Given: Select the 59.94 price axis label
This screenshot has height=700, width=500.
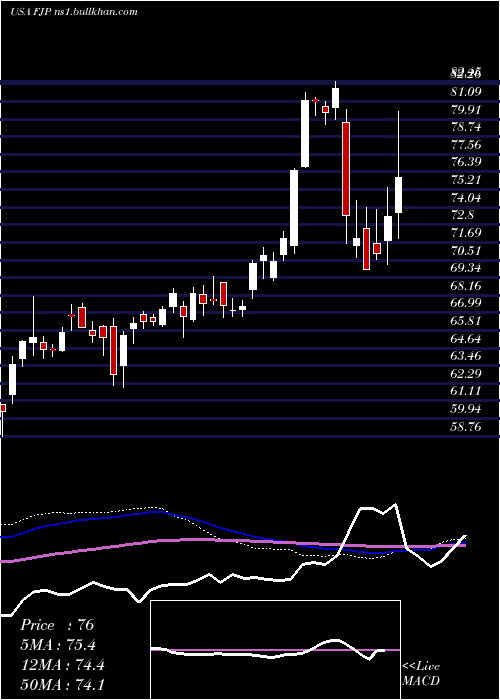Looking at the screenshot, I should click(466, 409).
